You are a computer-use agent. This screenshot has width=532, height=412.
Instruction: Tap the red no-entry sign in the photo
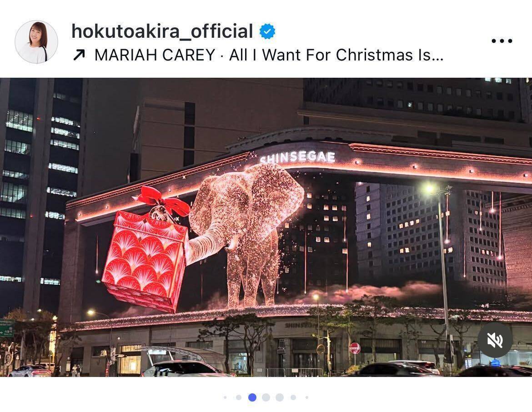click(355, 348)
